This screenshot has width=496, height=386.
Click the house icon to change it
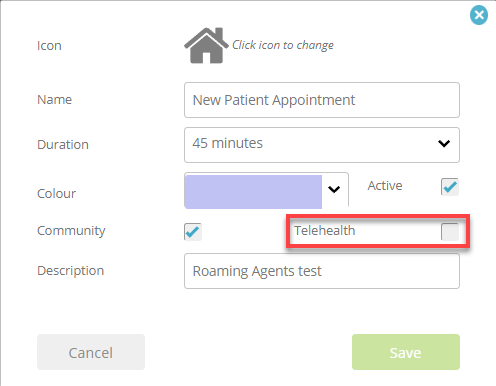pos(206,45)
